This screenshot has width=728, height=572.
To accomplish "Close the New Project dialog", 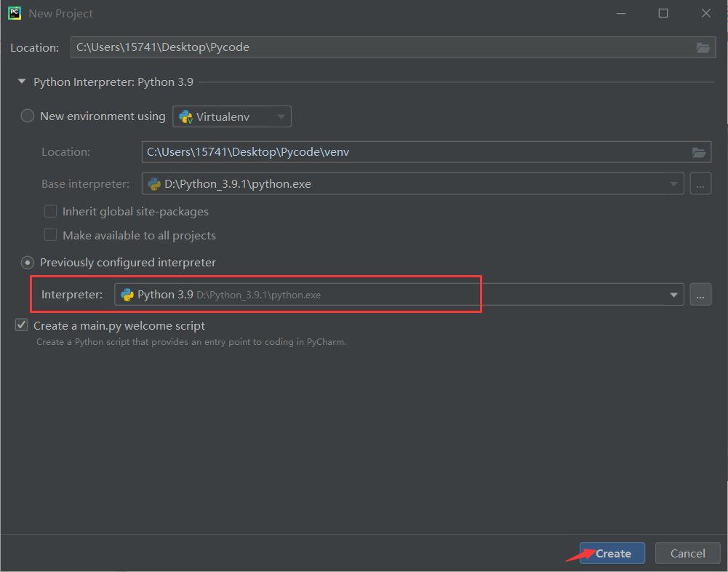I will (x=705, y=14).
